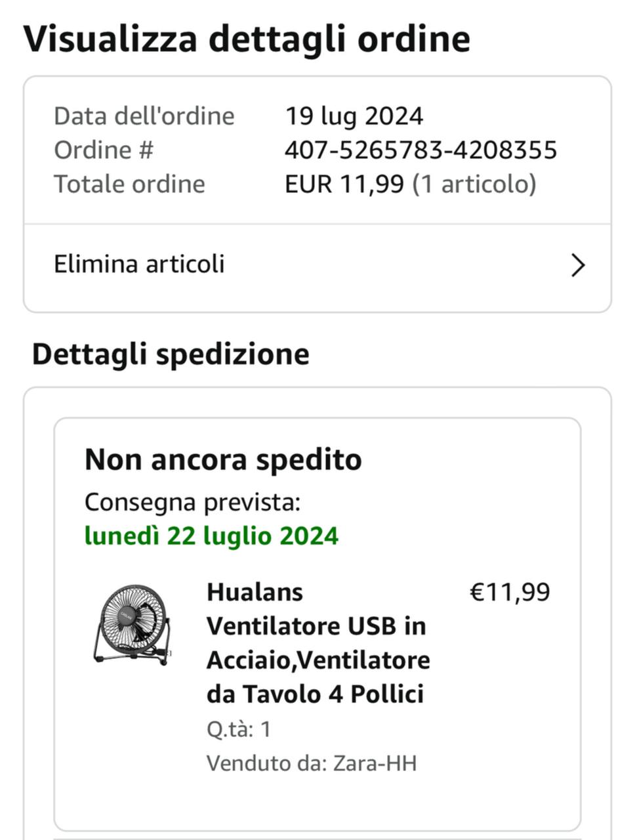This screenshot has height=840, width=635.
Task: Click the order date 19 lug 2024
Action: tap(354, 116)
